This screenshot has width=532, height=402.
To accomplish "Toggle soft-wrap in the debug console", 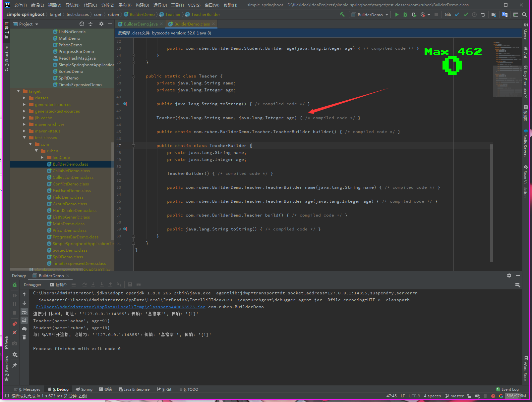I will click(24, 312).
